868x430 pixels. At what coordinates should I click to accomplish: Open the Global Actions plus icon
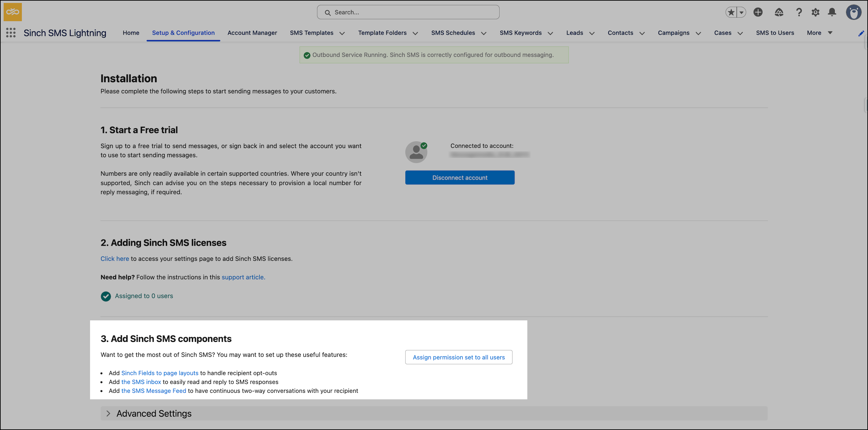pyautogui.click(x=758, y=12)
